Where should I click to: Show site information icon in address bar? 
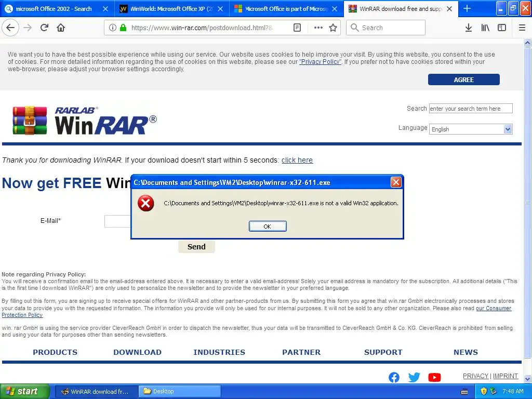click(x=113, y=28)
